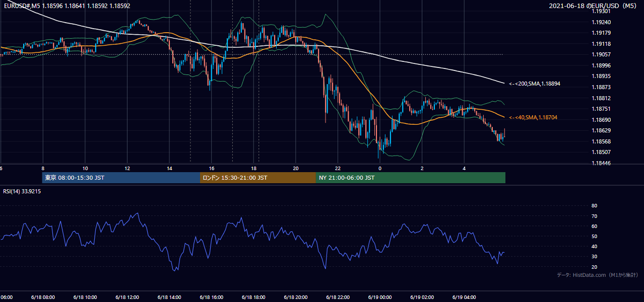The width and height of the screenshot is (644, 302).
Task: Click the 6/19 02:00 bottom time label
Action: [x=422, y=297]
